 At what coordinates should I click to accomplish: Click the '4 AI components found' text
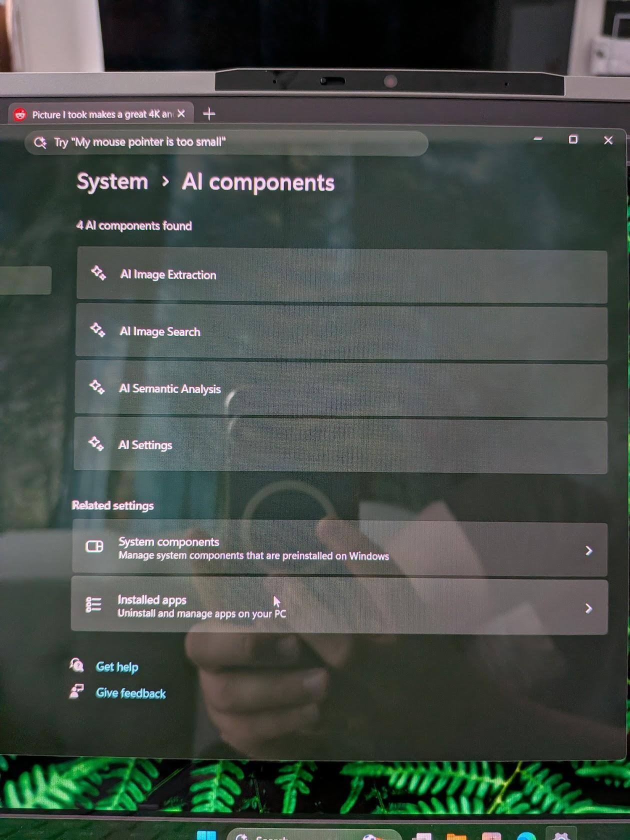coord(134,225)
